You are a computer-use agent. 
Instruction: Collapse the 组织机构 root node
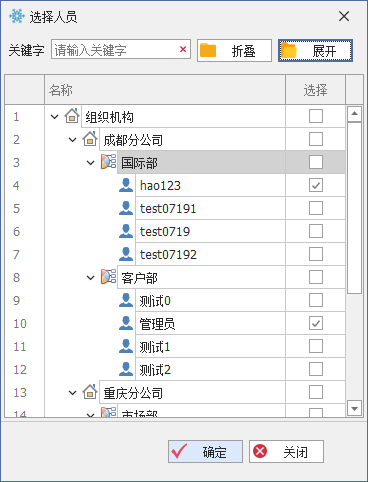click(54, 117)
